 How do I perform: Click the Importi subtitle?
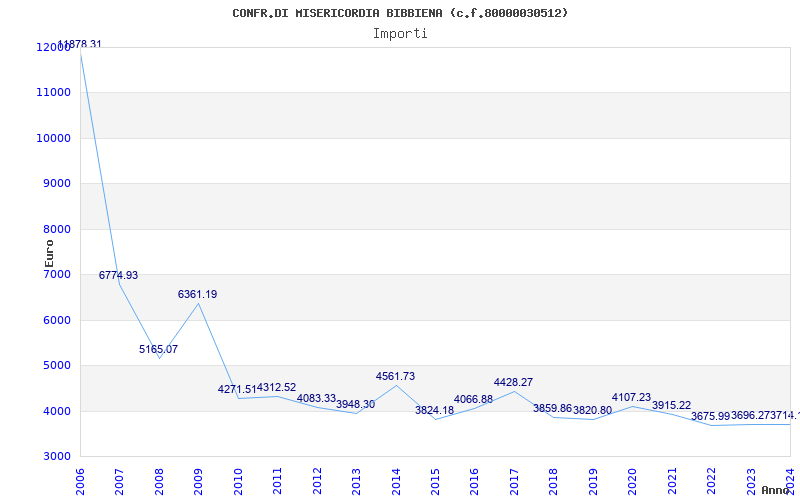pos(400,34)
